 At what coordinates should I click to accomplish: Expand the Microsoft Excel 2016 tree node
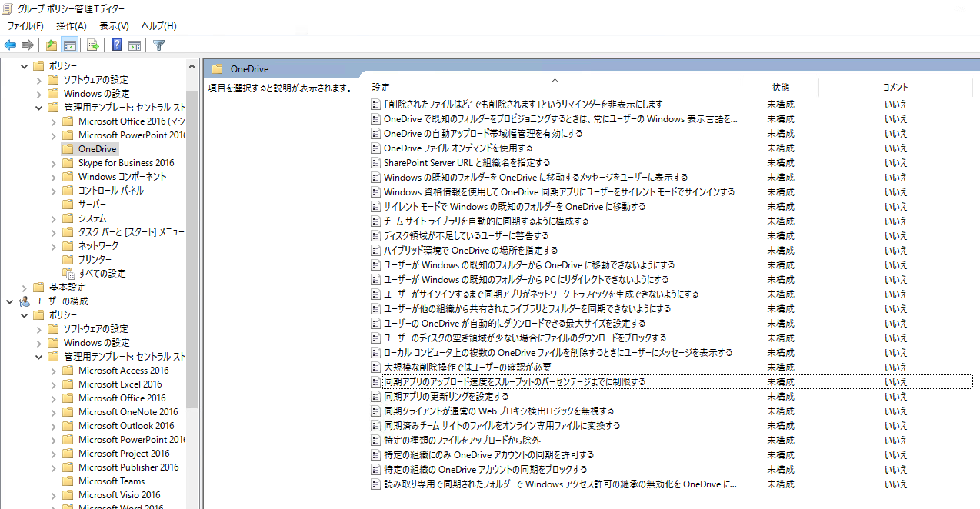pyautogui.click(x=53, y=384)
